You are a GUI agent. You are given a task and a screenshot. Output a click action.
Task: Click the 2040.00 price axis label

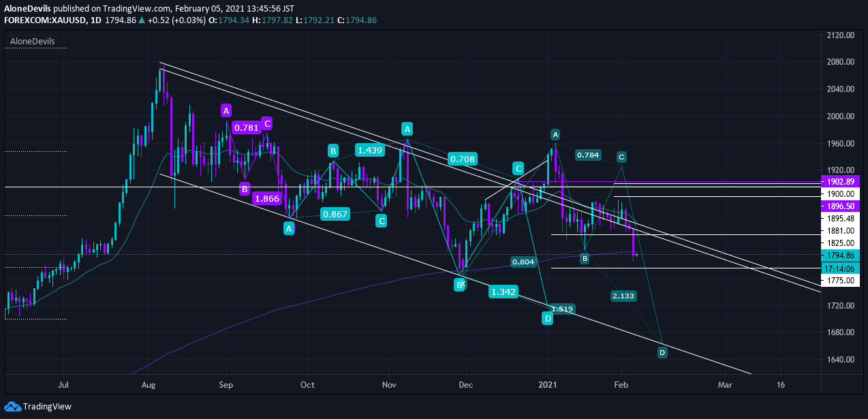(x=841, y=89)
